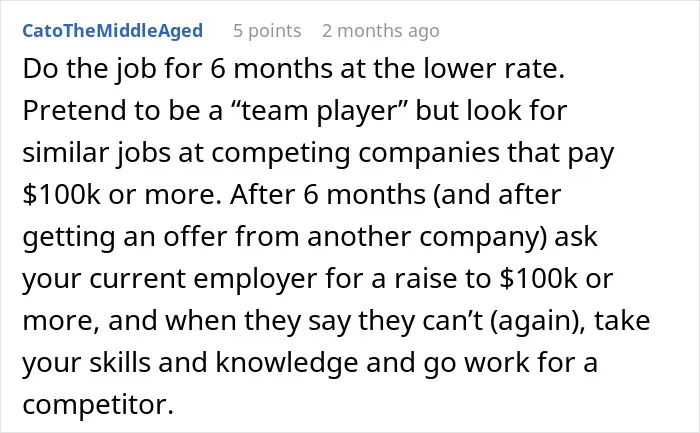Click the '5 points' score label
The width and height of the screenshot is (700, 433).
267,31
